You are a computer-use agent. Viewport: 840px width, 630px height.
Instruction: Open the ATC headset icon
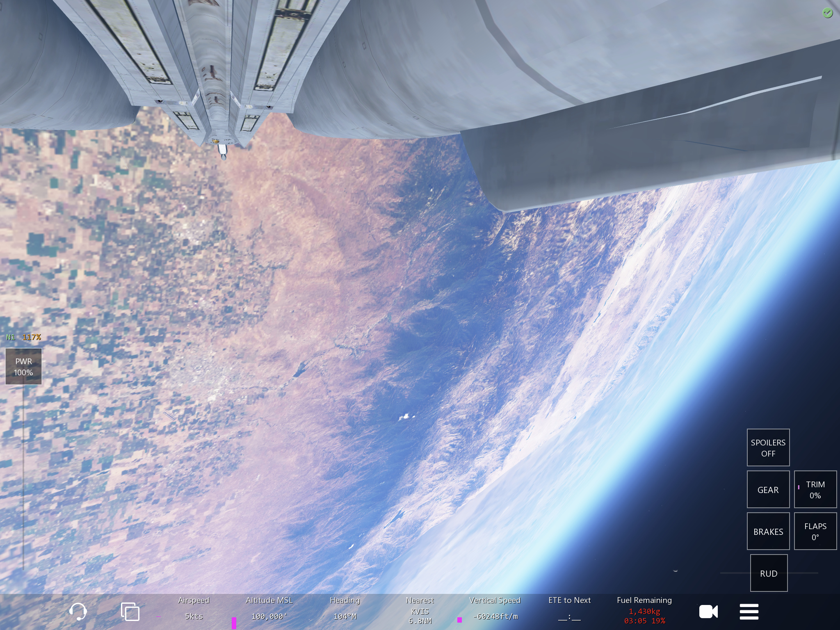point(78,612)
